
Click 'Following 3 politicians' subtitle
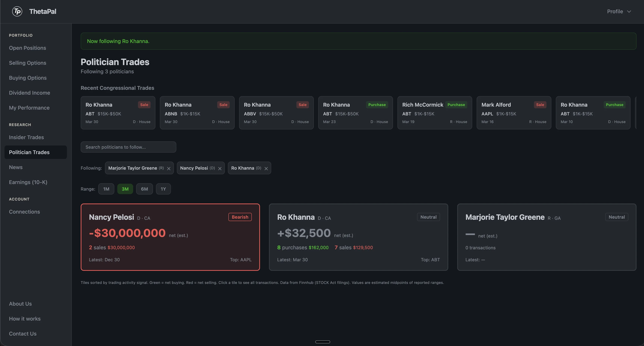click(x=107, y=72)
